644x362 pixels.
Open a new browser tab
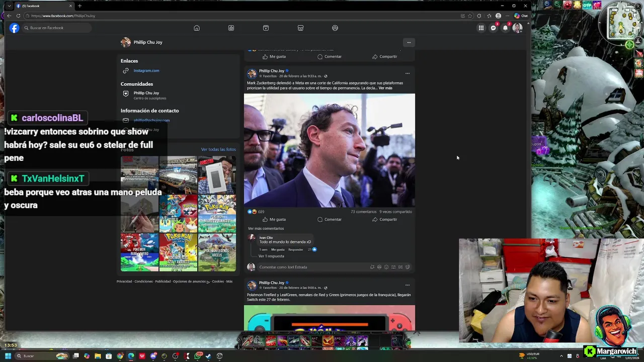(x=79, y=6)
